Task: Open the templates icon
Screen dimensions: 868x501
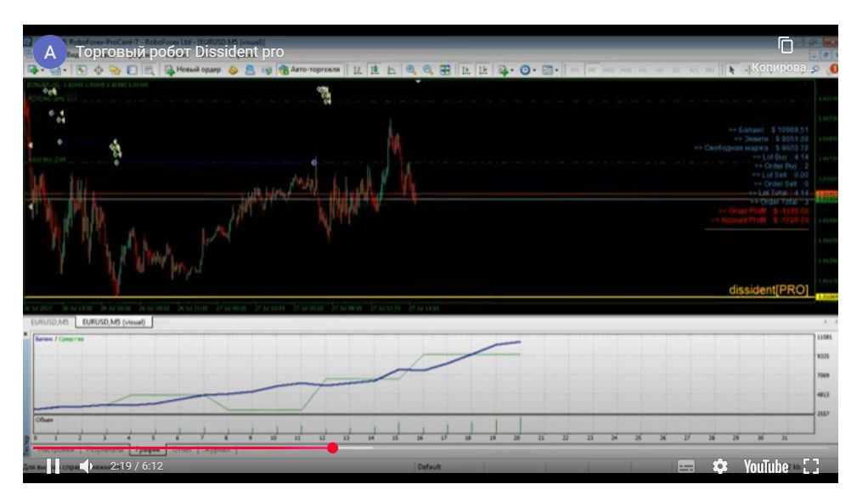Action: click(547, 70)
